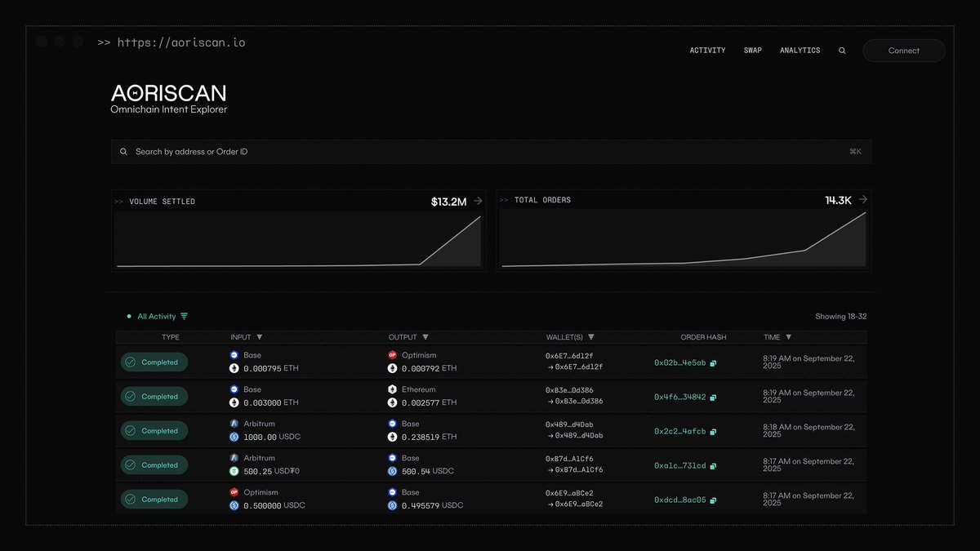
Task: Click the ORDER HASH column header
Action: [703, 337]
